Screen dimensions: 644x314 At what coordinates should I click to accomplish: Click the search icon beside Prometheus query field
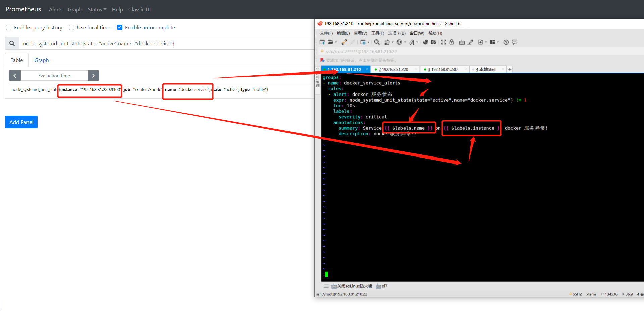point(12,43)
